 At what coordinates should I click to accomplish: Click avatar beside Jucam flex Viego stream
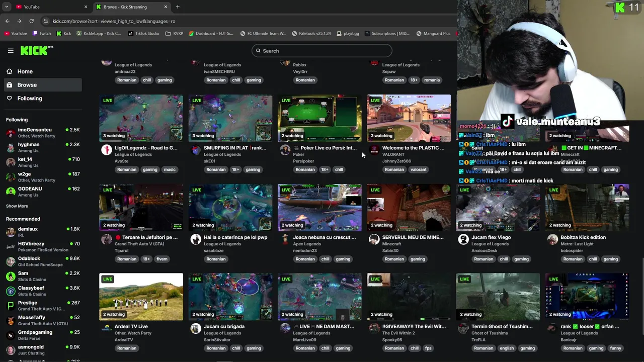463,239
